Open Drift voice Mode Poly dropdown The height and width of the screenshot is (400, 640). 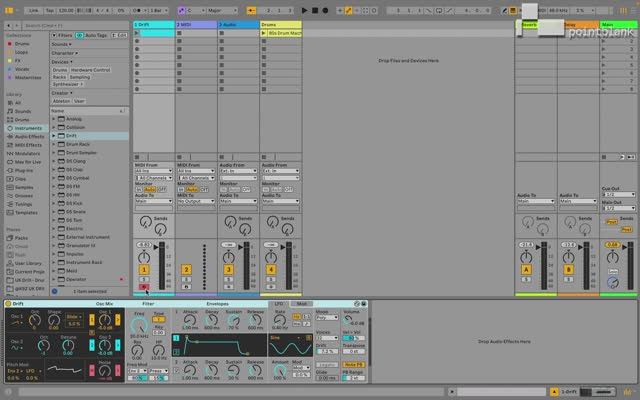click(x=327, y=318)
